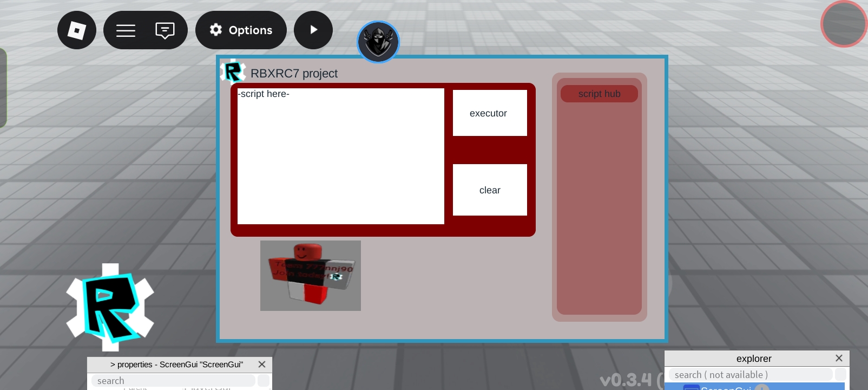The width and height of the screenshot is (868, 390).
Task: Tap the grey circle with red ring
Action: click(844, 24)
